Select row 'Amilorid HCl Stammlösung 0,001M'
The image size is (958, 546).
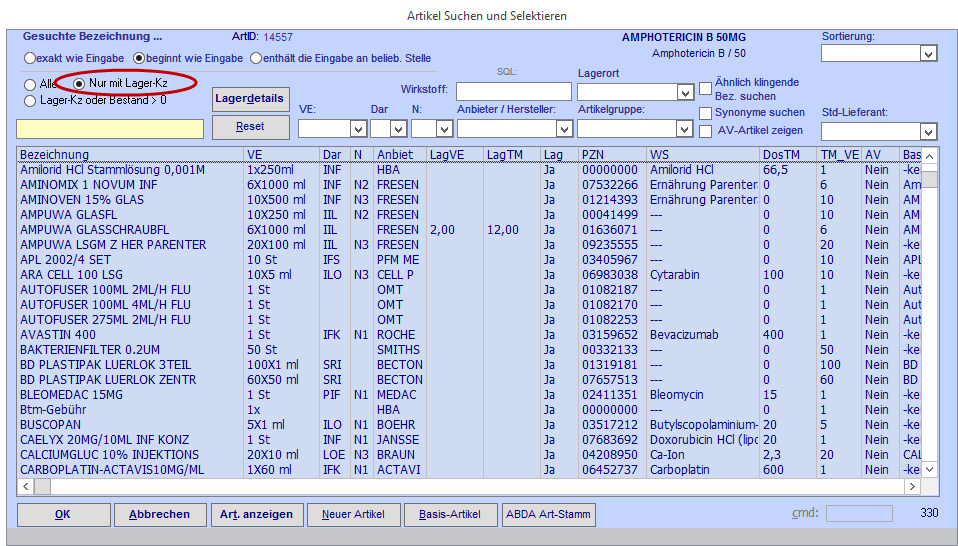click(469, 170)
